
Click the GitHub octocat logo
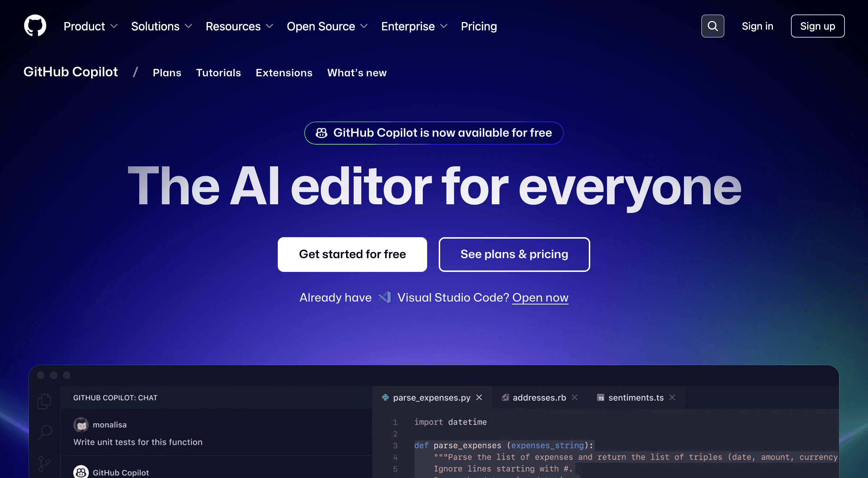pyautogui.click(x=35, y=26)
